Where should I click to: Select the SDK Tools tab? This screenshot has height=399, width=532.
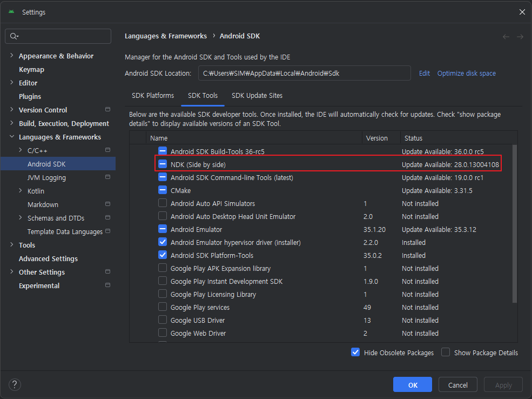(x=203, y=96)
